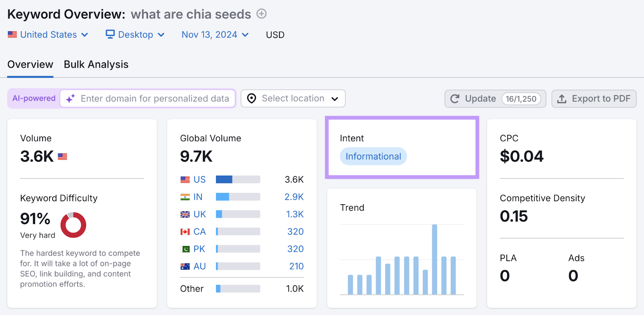Screen dimensions: 644x315
Task: Click the US flag beside United States
Action: [x=12, y=34]
